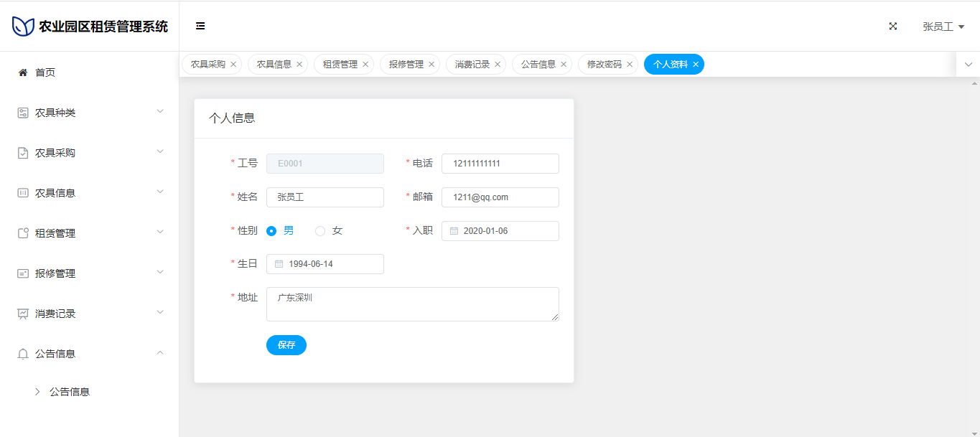This screenshot has width=980, height=437.
Task: Switch to the 报修管理 tab
Action: click(406, 65)
